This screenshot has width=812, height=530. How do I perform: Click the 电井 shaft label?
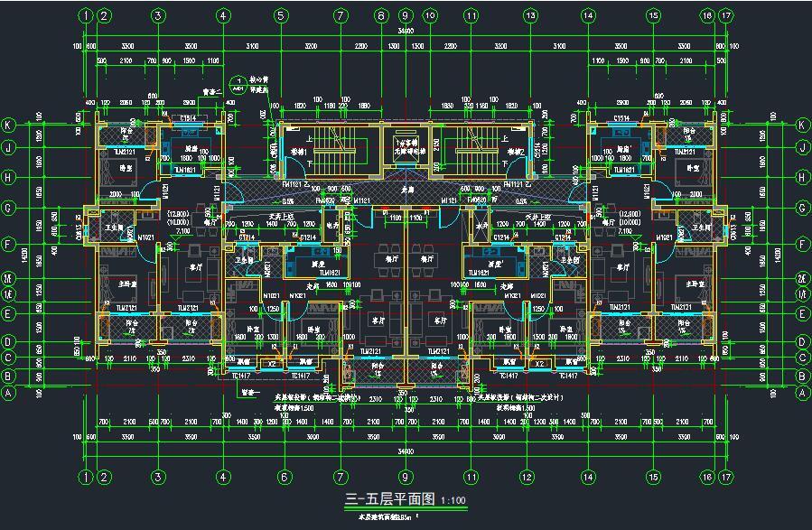331,225
